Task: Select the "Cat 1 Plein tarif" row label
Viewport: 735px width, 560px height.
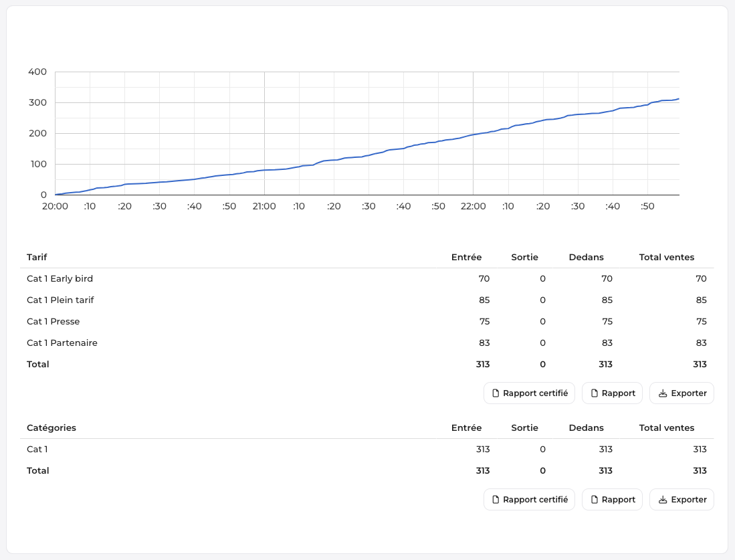Action: (x=60, y=300)
